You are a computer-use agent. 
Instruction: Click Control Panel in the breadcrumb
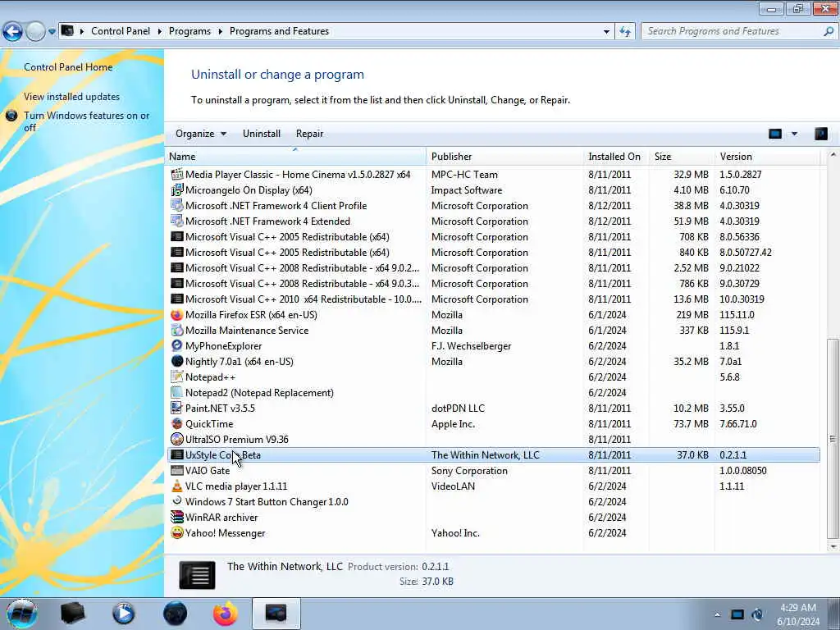(x=121, y=32)
